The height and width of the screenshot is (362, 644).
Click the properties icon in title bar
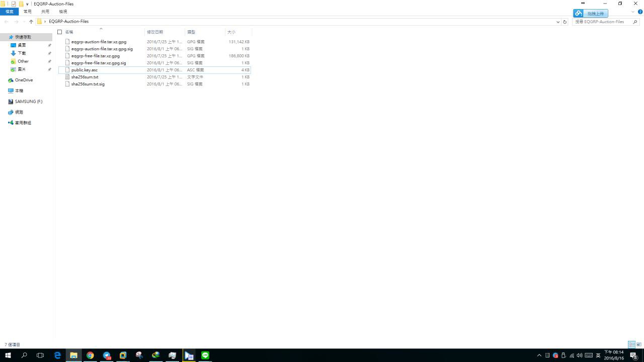tap(14, 4)
